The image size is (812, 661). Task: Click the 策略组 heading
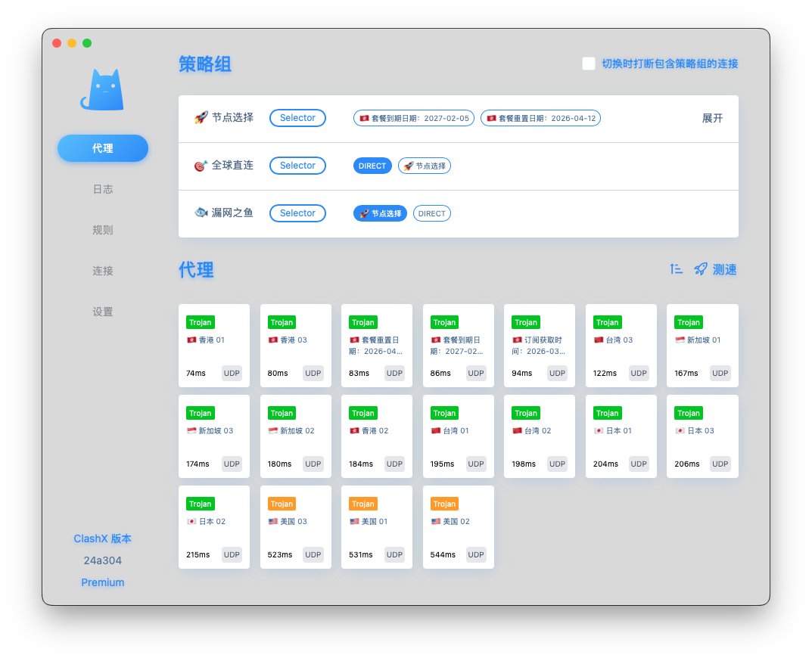[205, 64]
